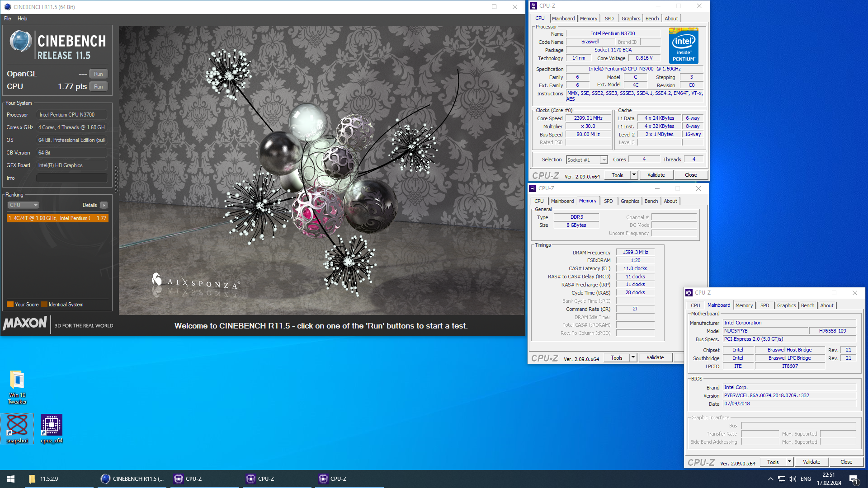Image resolution: width=868 pixels, height=488 pixels.
Task: Open the first CPU-Z taskbar button
Action: [x=204, y=479]
